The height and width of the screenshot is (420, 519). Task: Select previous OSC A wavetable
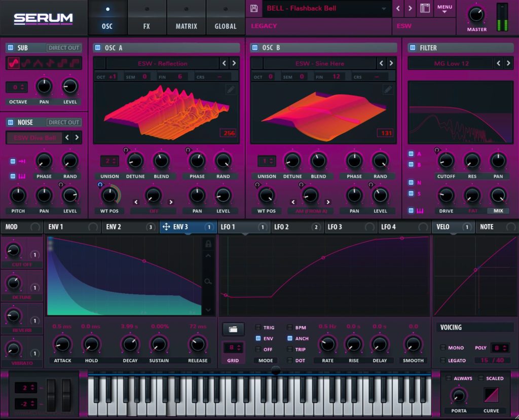[225, 63]
